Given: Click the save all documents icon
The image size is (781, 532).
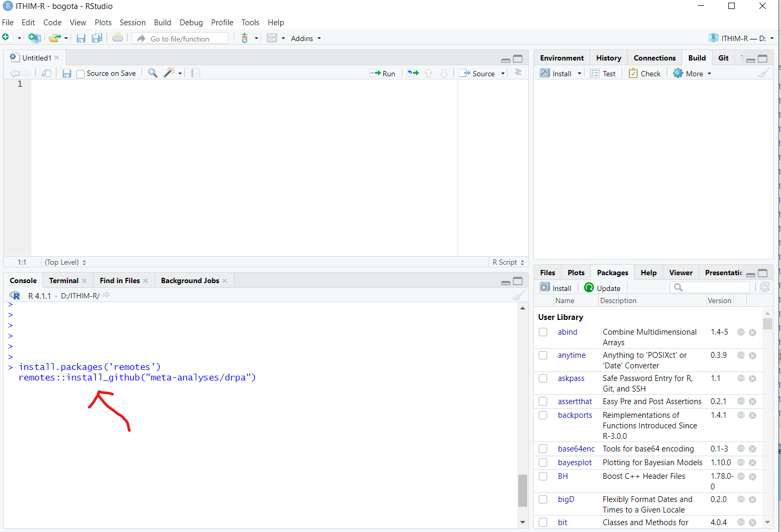Looking at the screenshot, I should point(97,38).
